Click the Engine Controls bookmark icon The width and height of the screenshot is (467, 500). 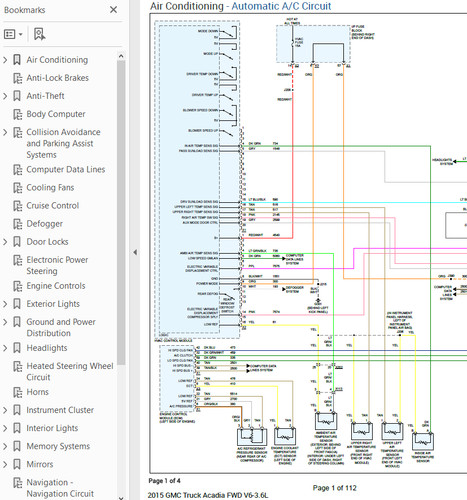[17, 286]
